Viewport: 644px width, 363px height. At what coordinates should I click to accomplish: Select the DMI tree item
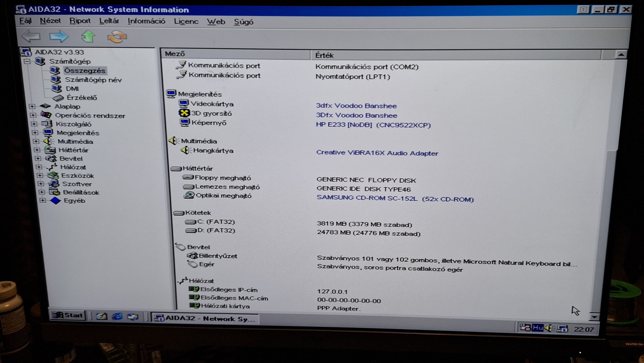(x=72, y=88)
